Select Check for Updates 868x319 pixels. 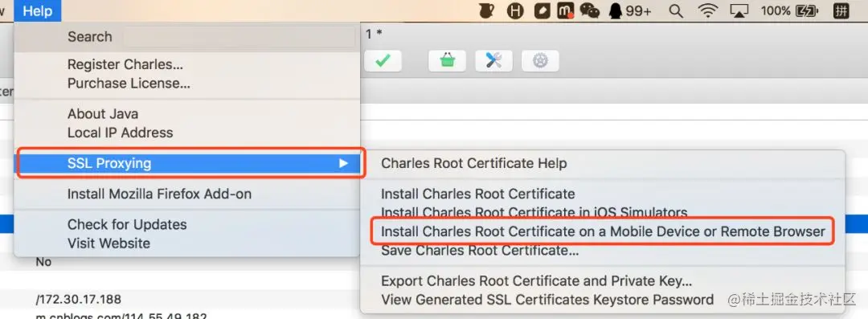coord(127,224)
